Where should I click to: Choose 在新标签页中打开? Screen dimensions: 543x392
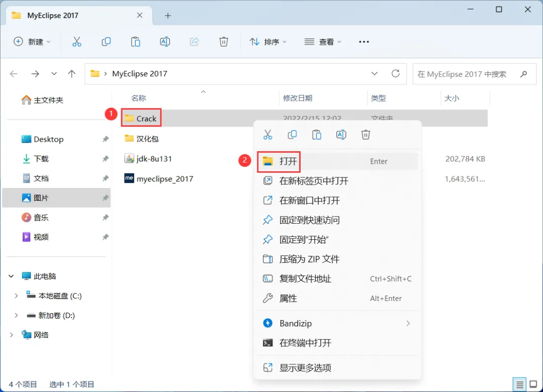(x=337, y=181)
